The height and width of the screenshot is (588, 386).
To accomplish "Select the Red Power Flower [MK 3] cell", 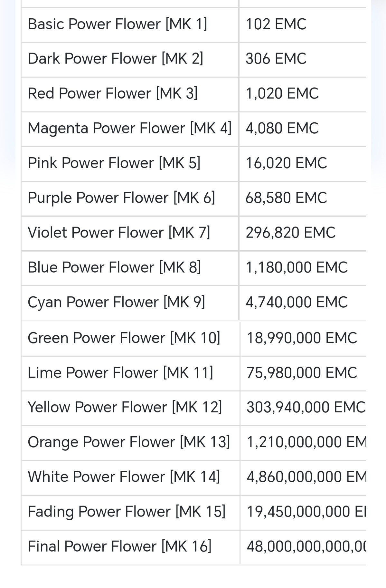I will point(130,94).
